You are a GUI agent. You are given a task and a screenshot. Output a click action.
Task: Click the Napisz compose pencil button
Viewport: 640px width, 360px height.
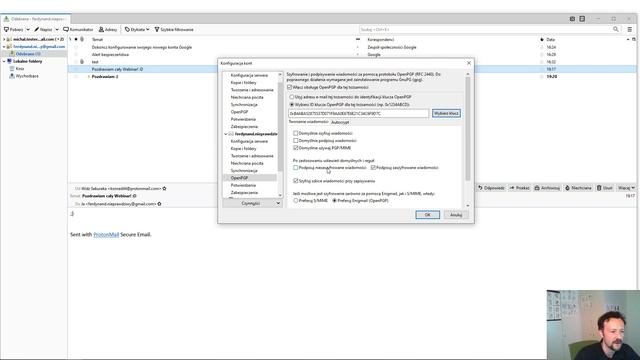[43, 29]
